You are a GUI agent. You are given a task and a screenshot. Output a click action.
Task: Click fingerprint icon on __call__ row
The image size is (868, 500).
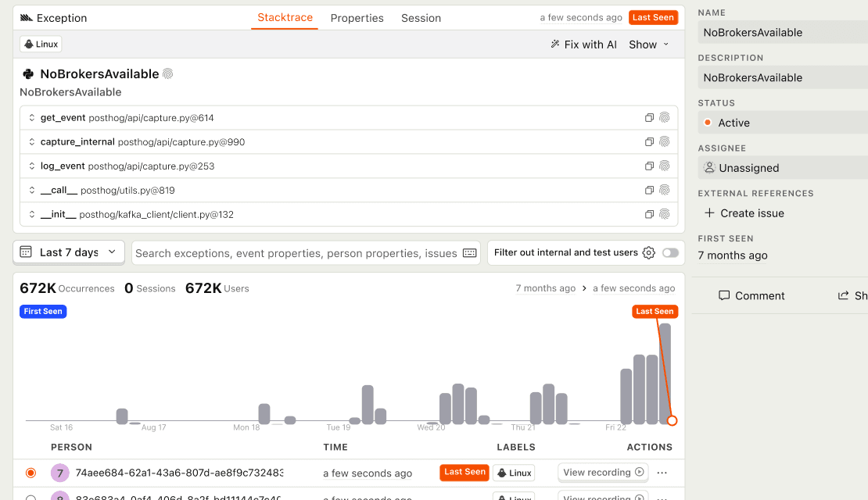click(665, 191)
